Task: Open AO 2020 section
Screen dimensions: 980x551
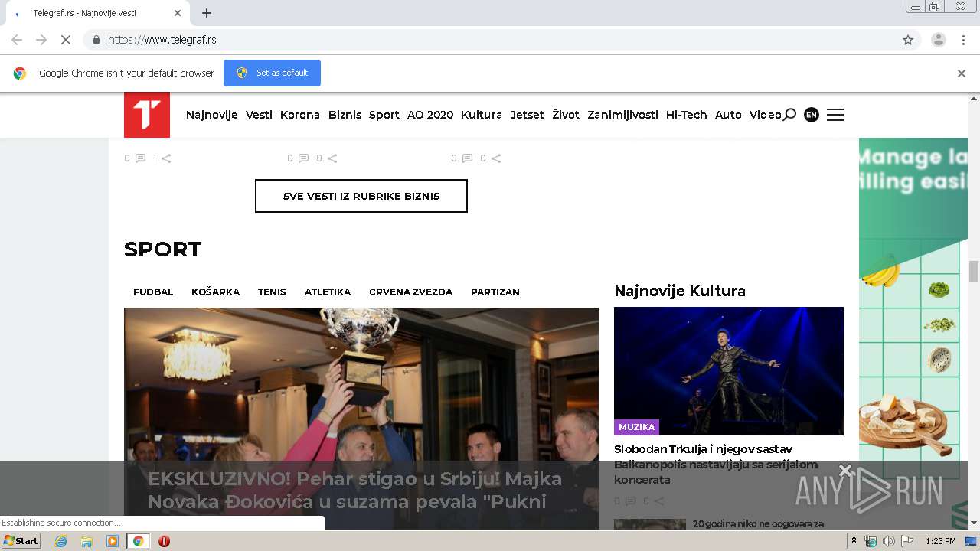Action: (430, 115)
